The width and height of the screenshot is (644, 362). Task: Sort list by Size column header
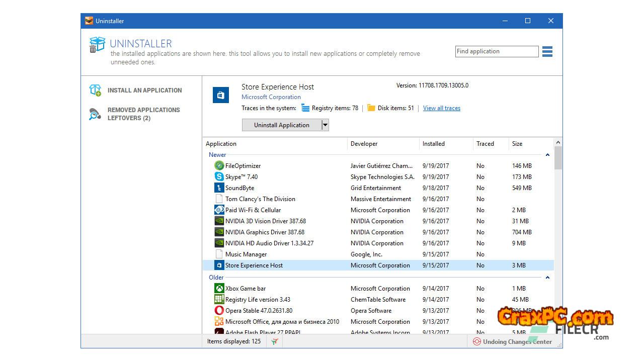pyautogui.click(x=517, y=144)
